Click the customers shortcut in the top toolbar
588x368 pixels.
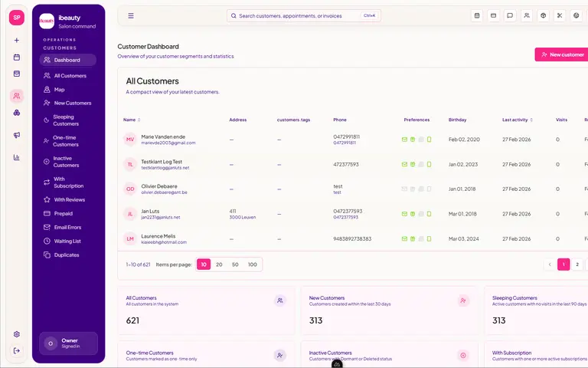coord(527,16)
